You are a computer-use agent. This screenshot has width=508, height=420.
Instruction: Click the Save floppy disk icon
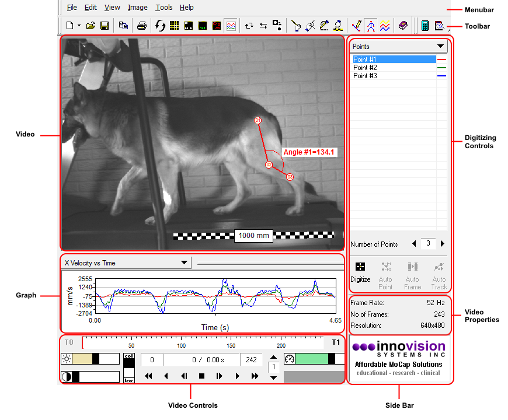pos(105,26)
